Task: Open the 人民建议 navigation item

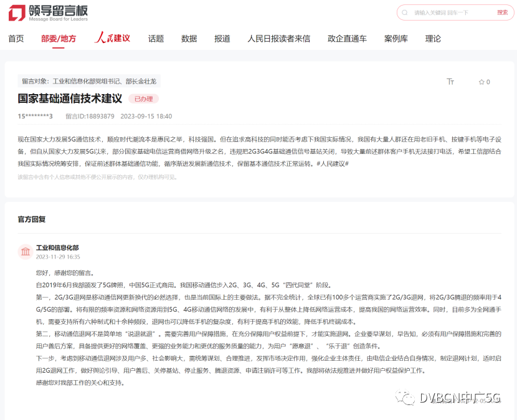Action: pos(112,39)
